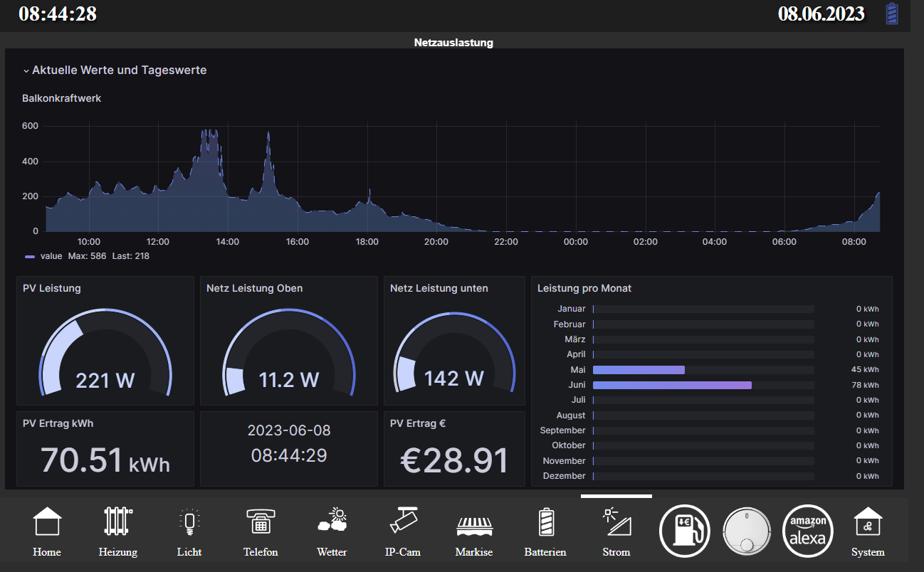924x572 pixels.
Task: Click the 221 W gauge
Action: point(105,352)
